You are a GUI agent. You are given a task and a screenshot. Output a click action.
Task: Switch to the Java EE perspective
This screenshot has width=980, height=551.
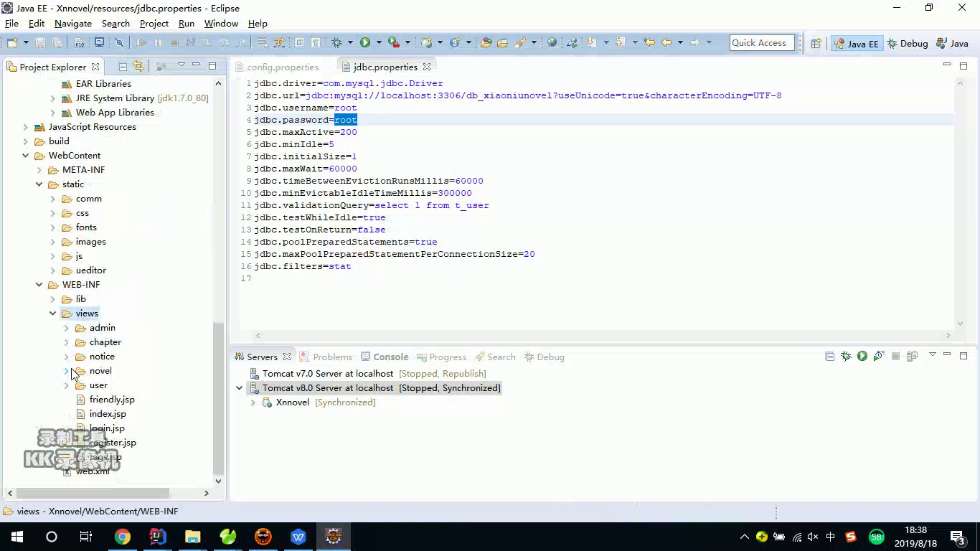[856, 43]
